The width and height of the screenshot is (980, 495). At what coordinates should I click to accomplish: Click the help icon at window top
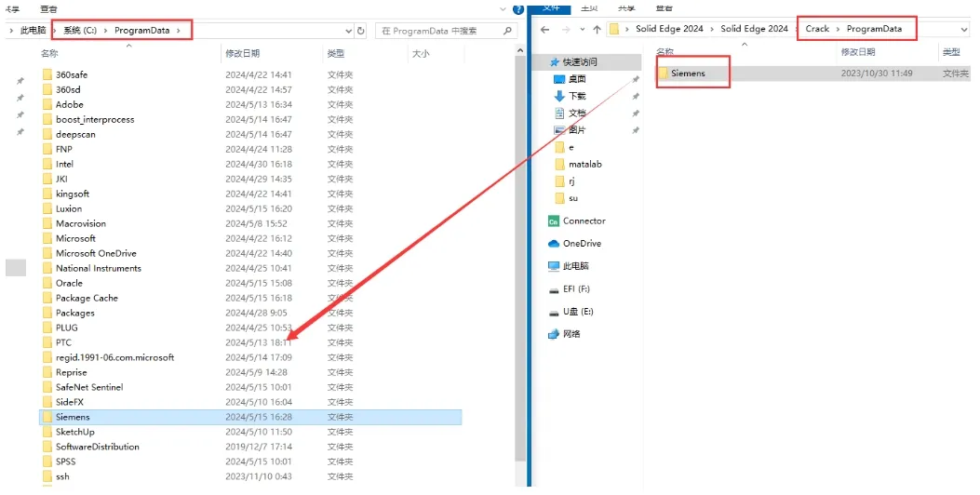518,9
